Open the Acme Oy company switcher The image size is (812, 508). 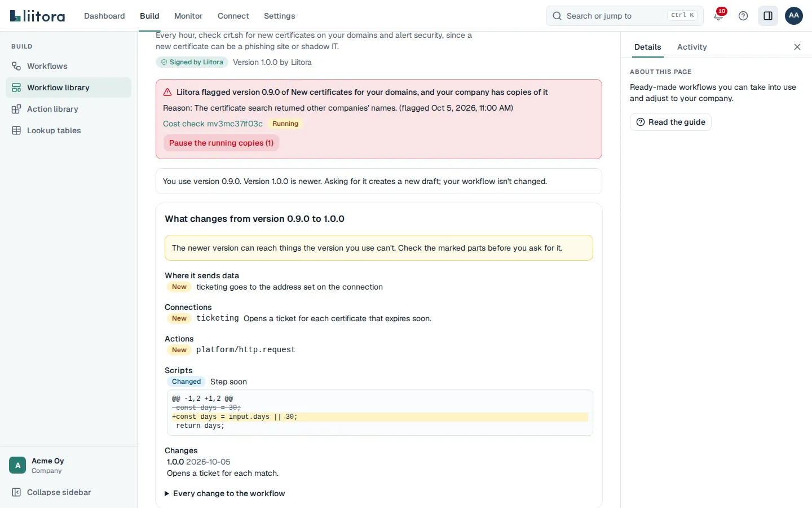click(x=68, y=465)
